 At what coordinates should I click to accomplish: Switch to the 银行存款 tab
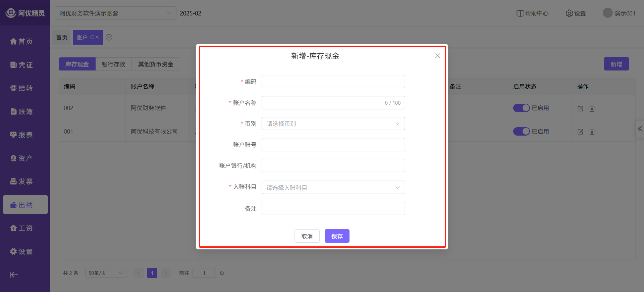tap(113, 64)
